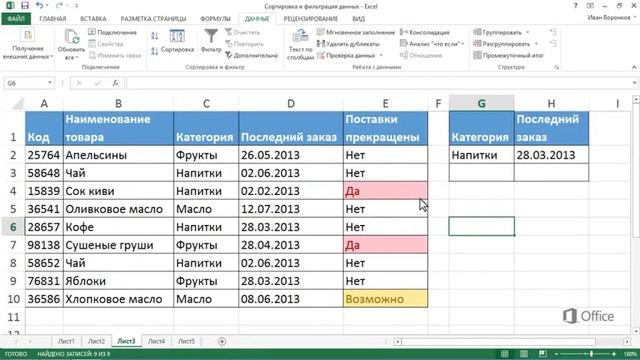Viewport: 640px width, 360px height.
Task: Switch to РАЗМЕТКА СТРАНИЦЫ tab
Action: click(153, 19)
